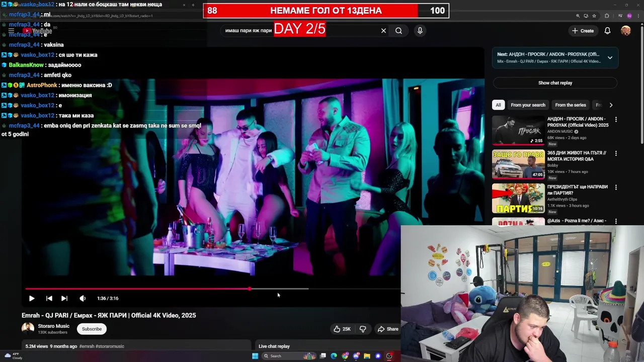Viewport: 644px width, 362px height.
Task: Click the video title Emrah - QJ PARI
Action: [x=109, y=315]
